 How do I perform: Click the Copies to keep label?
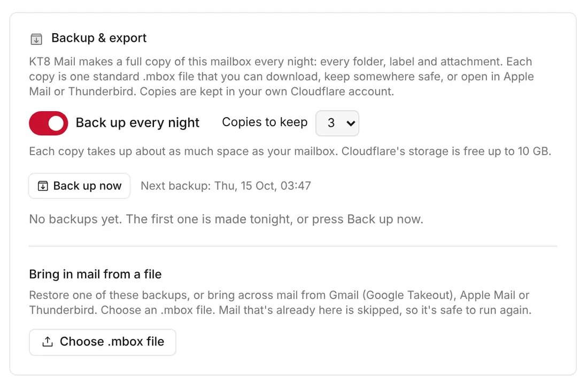265,122
